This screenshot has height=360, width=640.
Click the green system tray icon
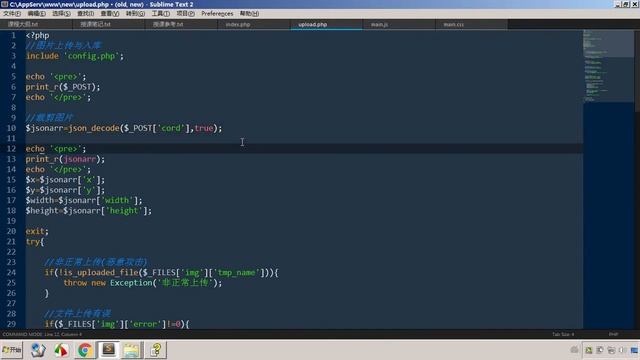[x=589, y=350]
